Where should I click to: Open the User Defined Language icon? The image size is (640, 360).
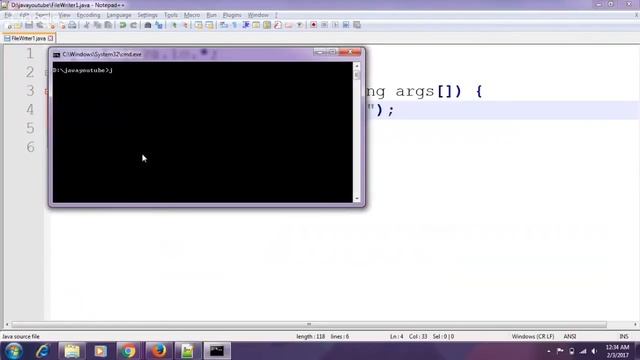pyautogui.click(x=256, y=25)
